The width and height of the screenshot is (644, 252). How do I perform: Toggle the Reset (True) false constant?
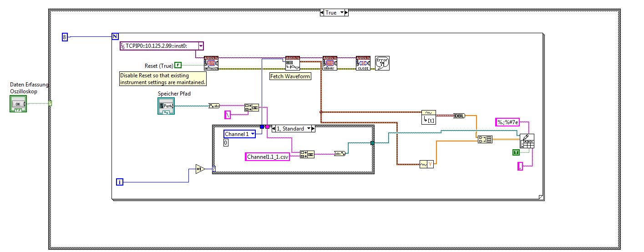click(x=178, y=66)
